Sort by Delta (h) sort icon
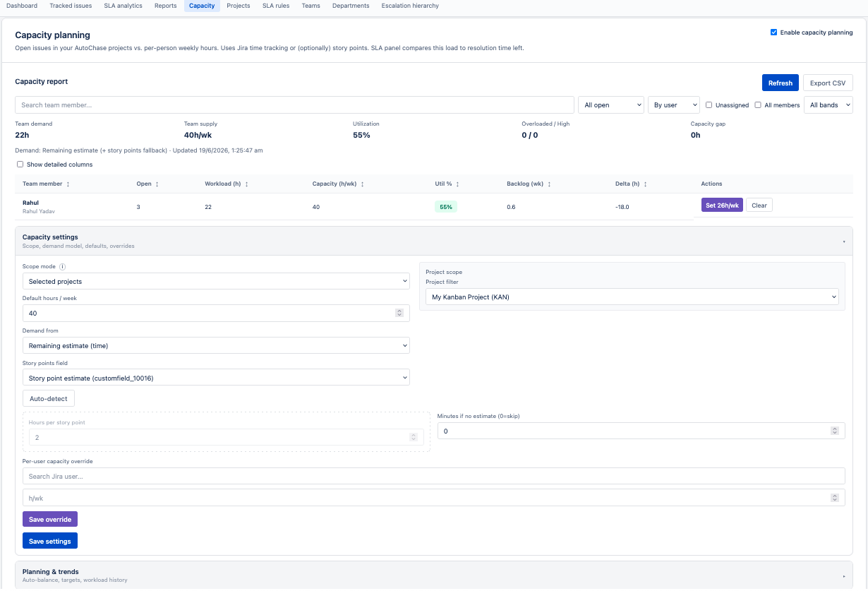 pyautogui.click(x=645, y=184)
